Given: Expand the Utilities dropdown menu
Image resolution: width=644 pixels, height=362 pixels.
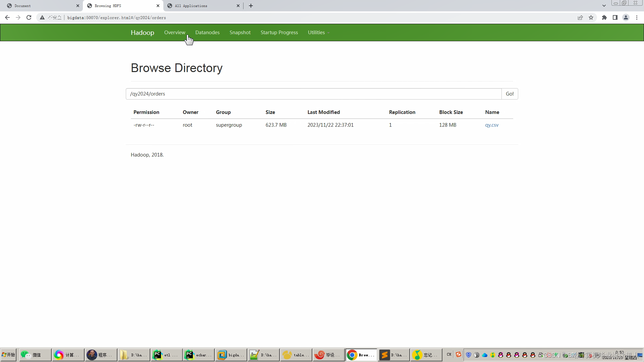Looking at the screenshot, I should (x=318, y=33).
